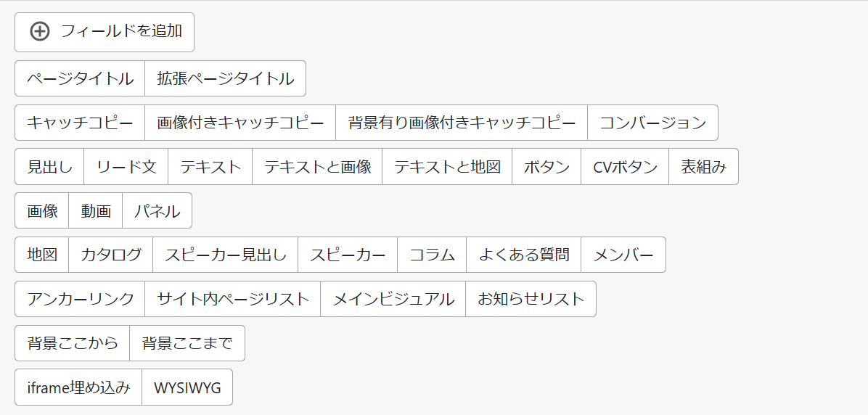Add a キャッチコピー field

pos(80,123)
